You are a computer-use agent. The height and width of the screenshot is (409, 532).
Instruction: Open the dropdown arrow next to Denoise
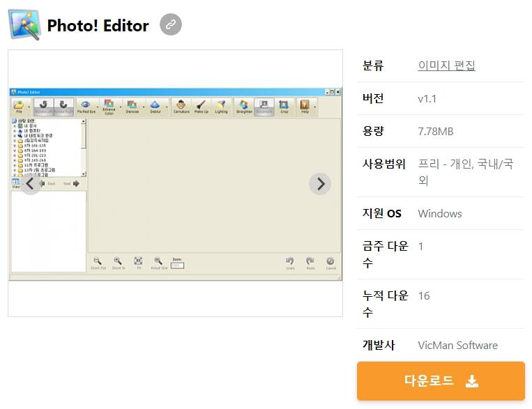[x=144, y=107]
